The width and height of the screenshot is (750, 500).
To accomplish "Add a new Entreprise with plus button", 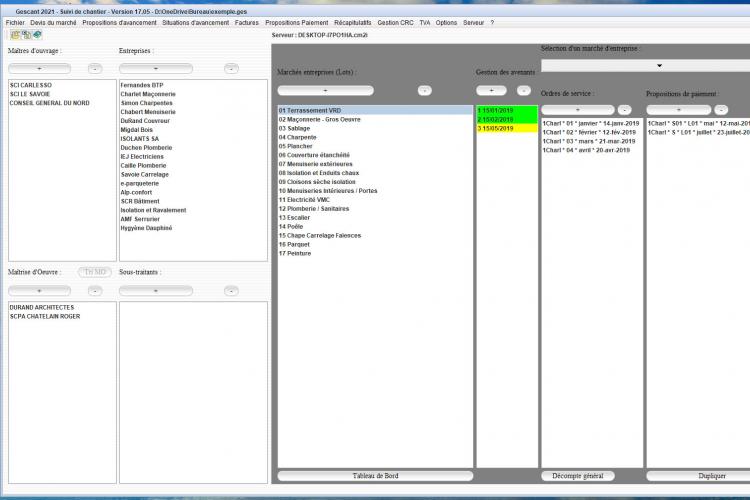I will point(156,69).
